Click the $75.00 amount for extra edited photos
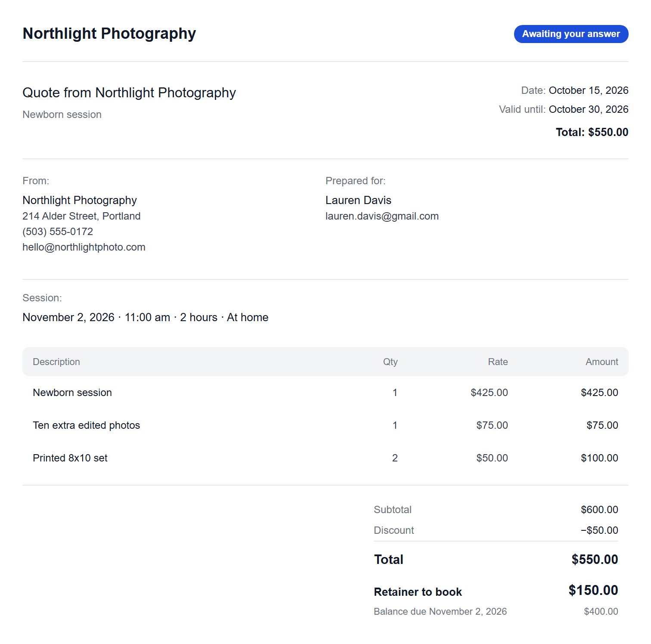651x644 pixels. [x=602, y=425]
